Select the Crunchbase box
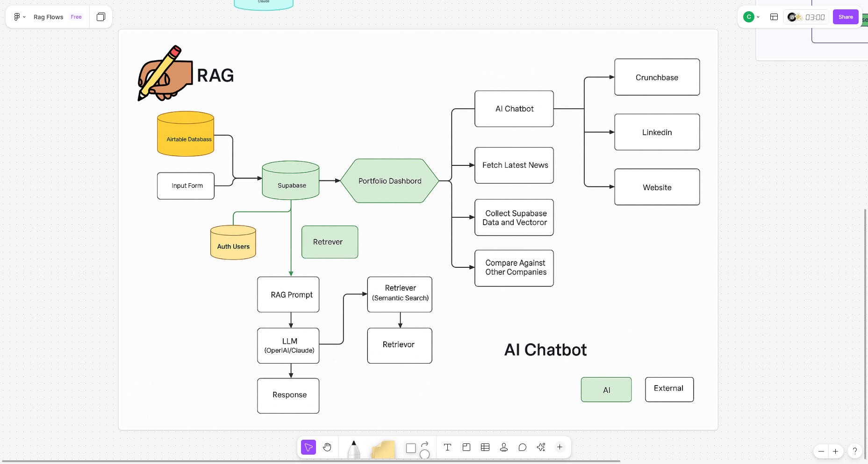868x464 pixels. click(657, 77)
